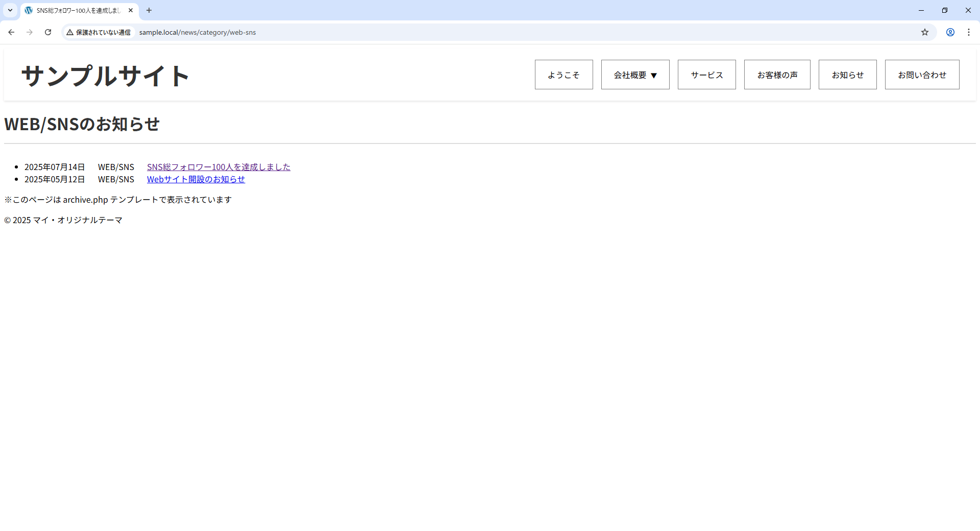
Task: Reload the current page
Action: point(48,32)
